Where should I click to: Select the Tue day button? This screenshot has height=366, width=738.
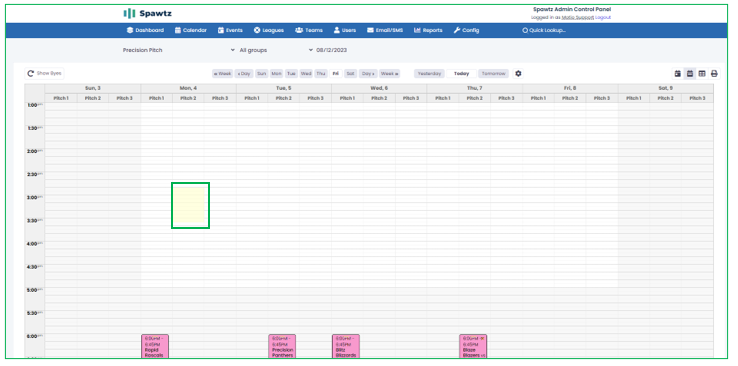(x=291, y=74)
